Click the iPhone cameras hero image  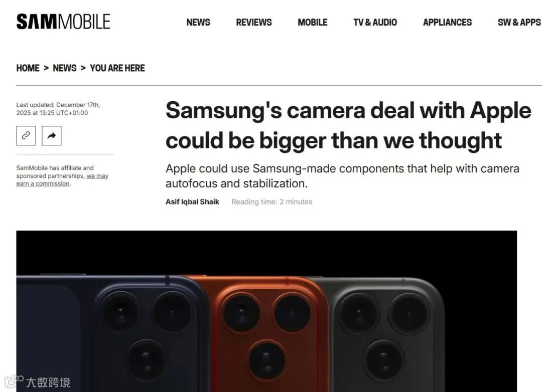(x=266, y=311)
